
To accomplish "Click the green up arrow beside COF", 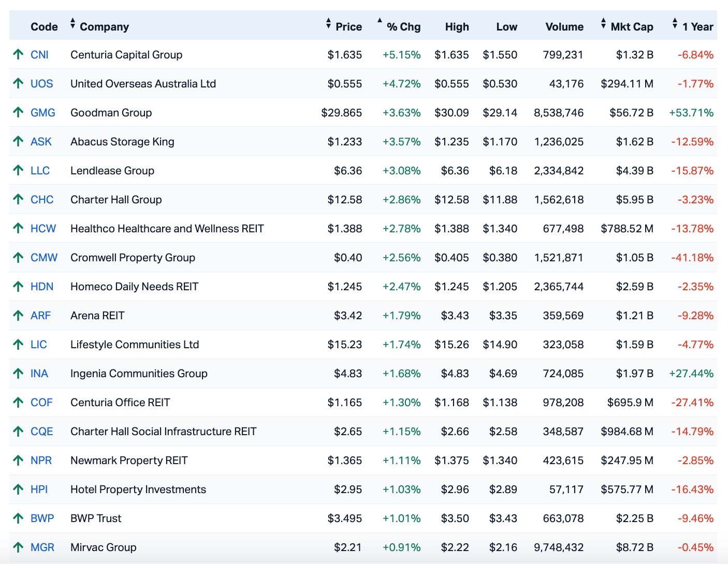I will (x=18, y=402).
